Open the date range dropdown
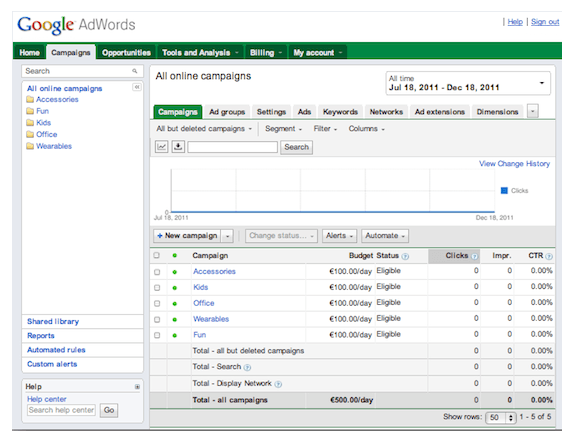Viewport: 575px width, 445px height. (468, 83)
